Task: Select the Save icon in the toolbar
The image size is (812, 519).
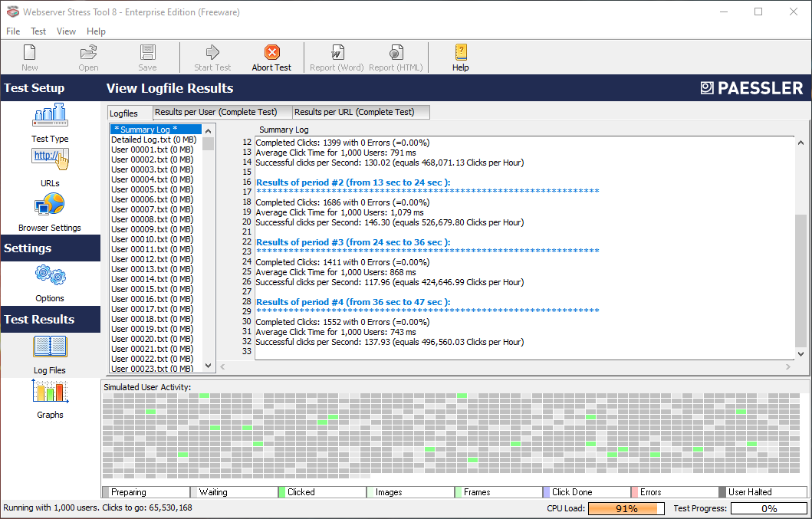Action: point(146,57)
